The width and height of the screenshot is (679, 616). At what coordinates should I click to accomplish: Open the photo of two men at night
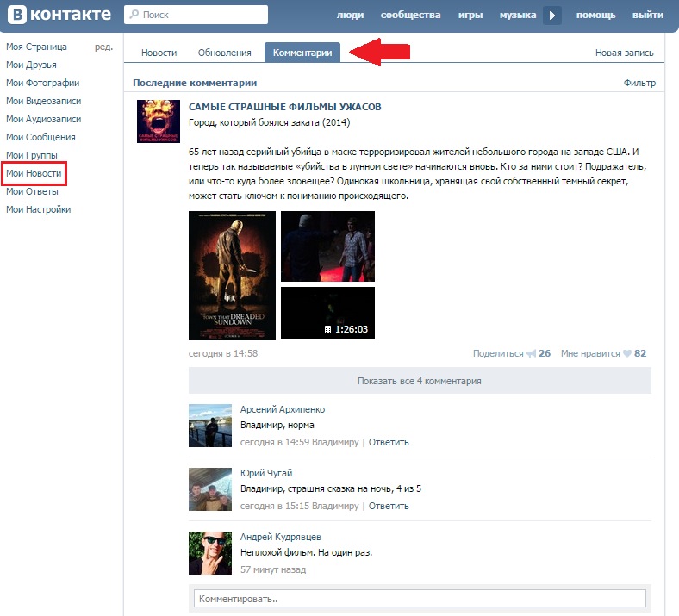pyautogui.click(x=327, y=246)
